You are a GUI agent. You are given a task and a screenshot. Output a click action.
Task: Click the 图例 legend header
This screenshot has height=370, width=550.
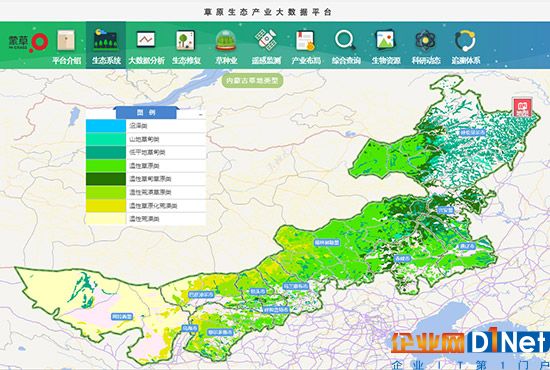[x=146, y=113]
